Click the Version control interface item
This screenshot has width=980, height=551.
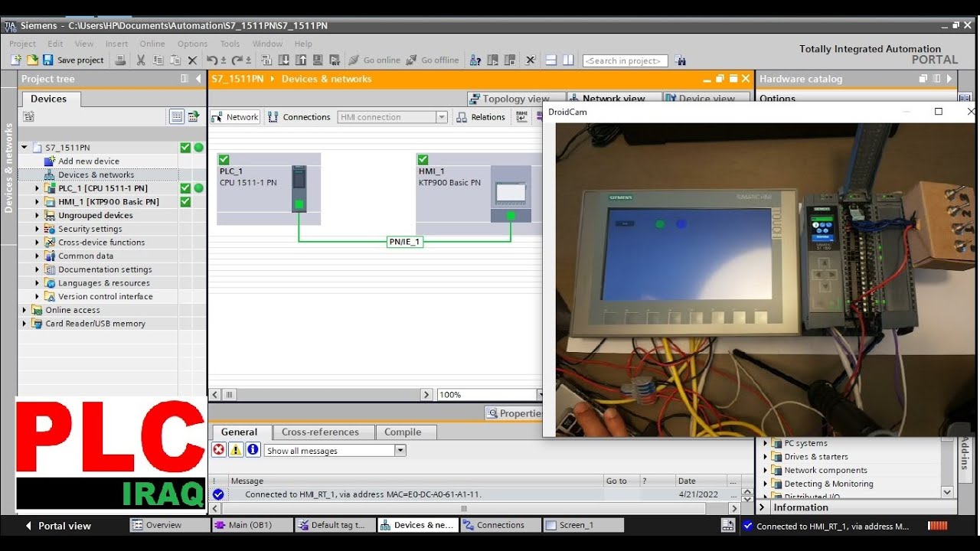(106, 296)
